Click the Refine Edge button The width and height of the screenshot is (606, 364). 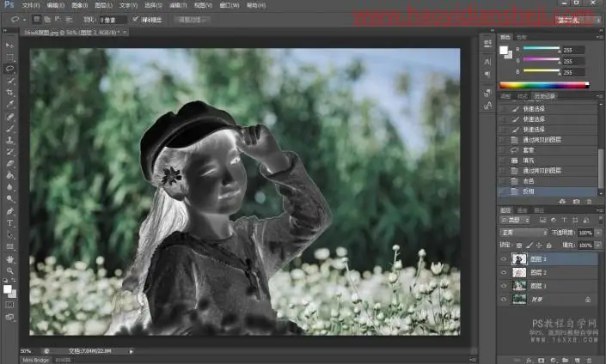click(x=192, y=19)
